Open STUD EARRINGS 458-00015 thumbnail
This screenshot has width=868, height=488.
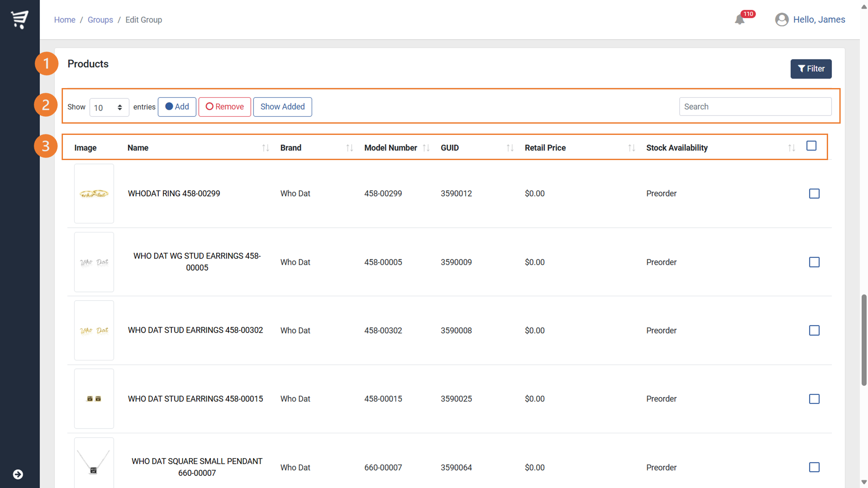pos(94,399)
